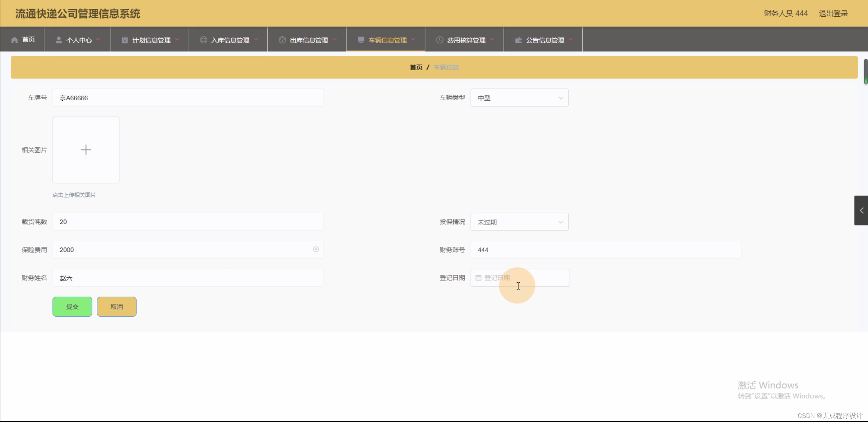The width and height of the screenshot is (868, 422).
Task: Click the plus icon to upload an image
Action: pyautogui.click(x=86, y=149)
